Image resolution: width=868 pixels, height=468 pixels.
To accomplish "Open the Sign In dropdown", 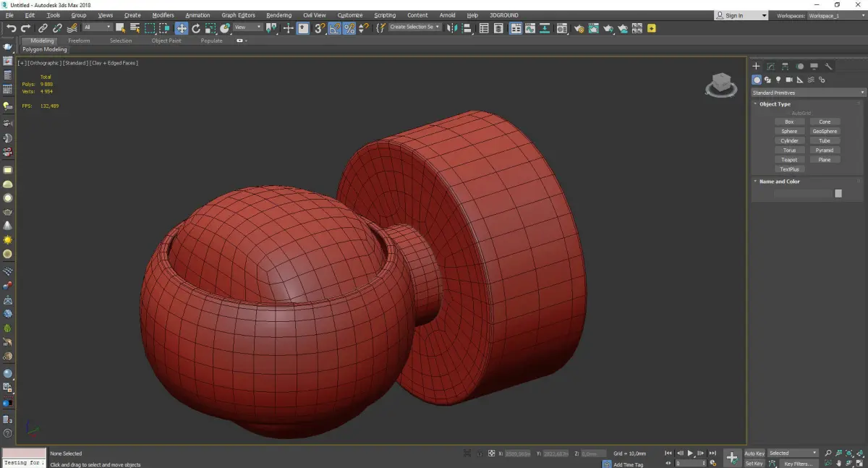I will coord(741,15).
